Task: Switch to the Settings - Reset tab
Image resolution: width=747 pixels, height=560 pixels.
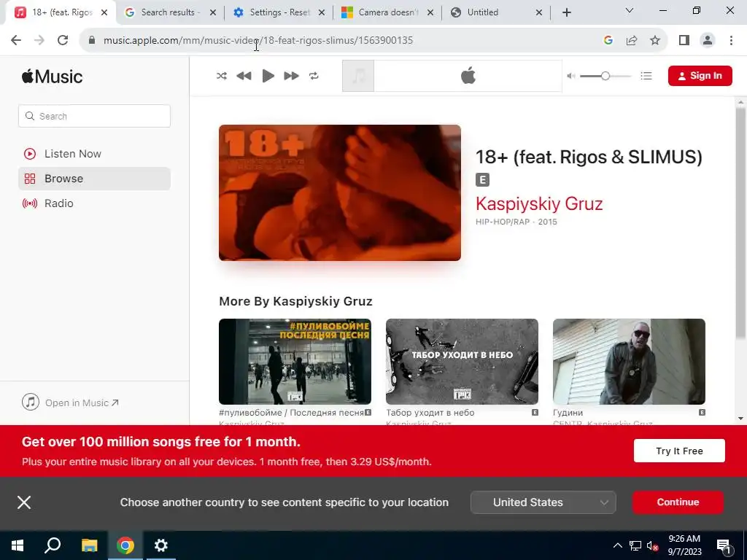Action: click(278, 12)
